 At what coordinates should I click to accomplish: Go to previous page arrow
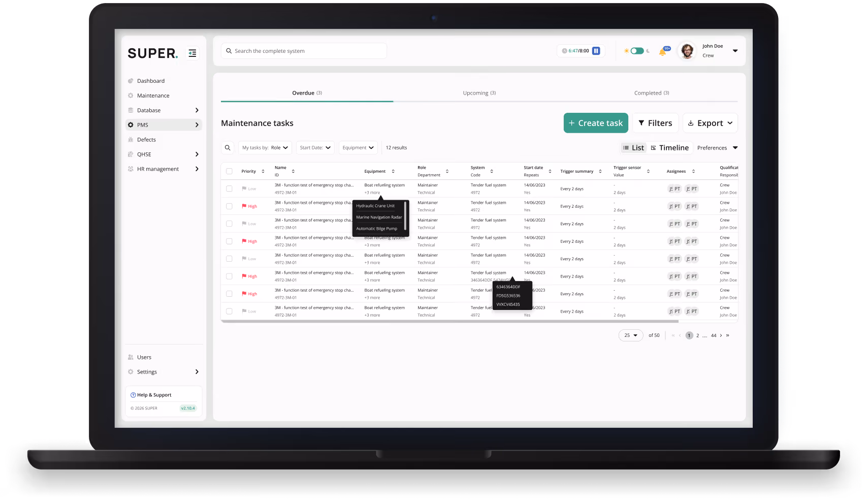[680, 335]
